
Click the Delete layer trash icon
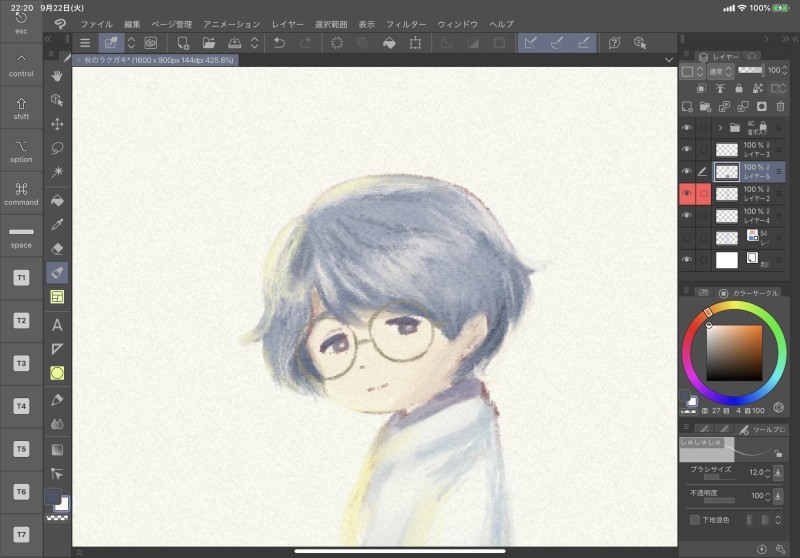780,107
